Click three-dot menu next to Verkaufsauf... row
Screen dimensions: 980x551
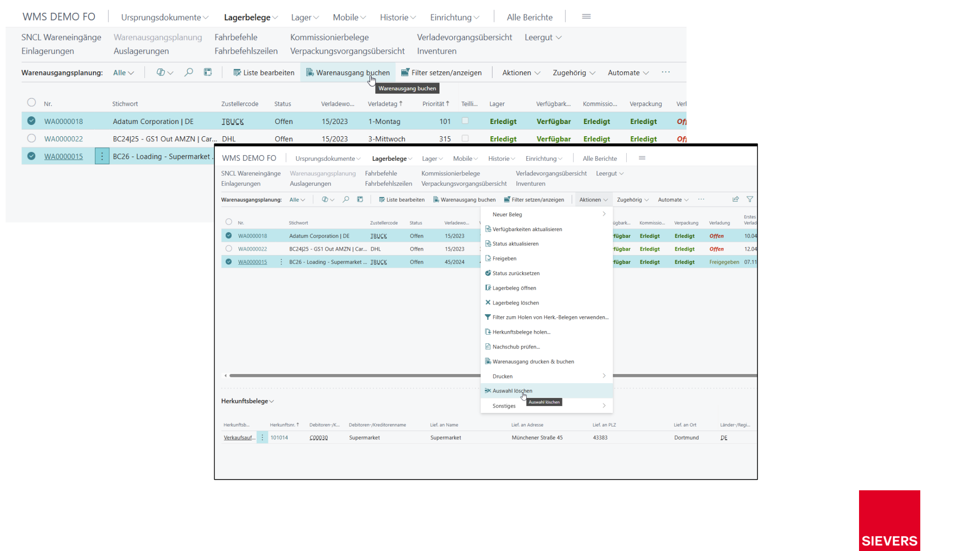(x=262, y=438)
